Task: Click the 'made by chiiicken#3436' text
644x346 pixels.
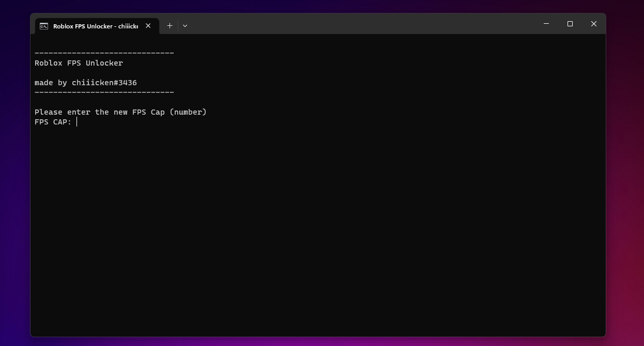Action: (x=86, y=83)
